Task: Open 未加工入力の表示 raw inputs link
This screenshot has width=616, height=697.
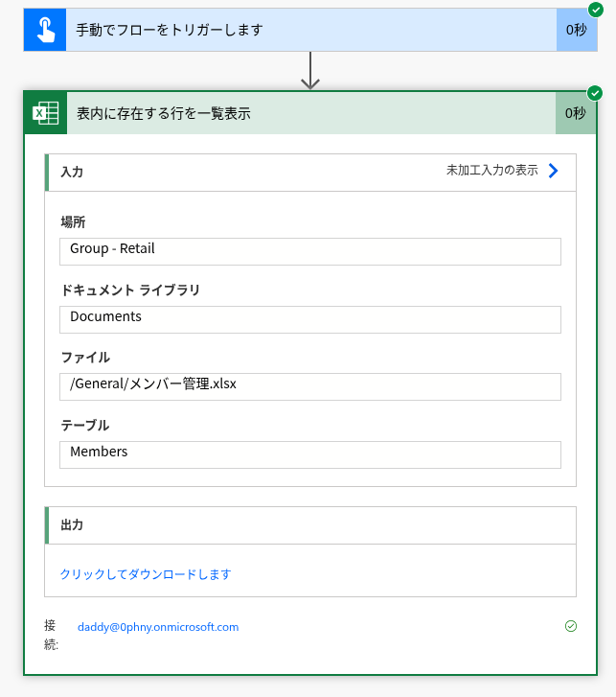Action: (x=492, y=170)
